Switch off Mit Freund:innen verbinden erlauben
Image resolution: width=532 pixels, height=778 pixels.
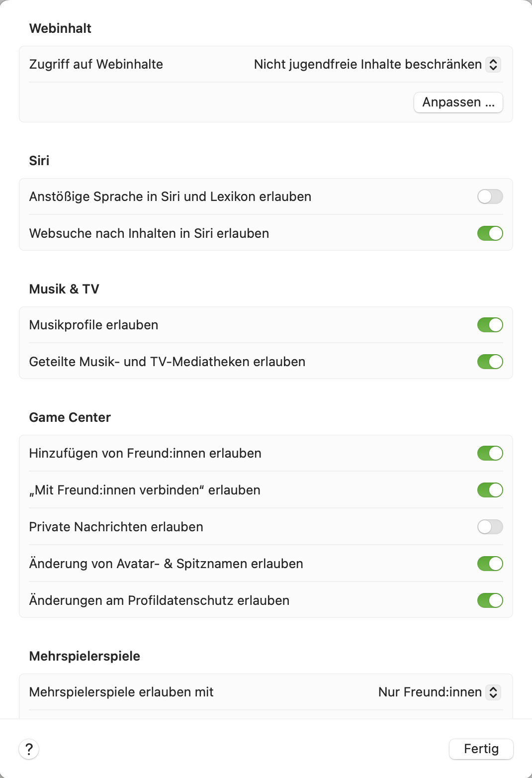click(490, 490)
